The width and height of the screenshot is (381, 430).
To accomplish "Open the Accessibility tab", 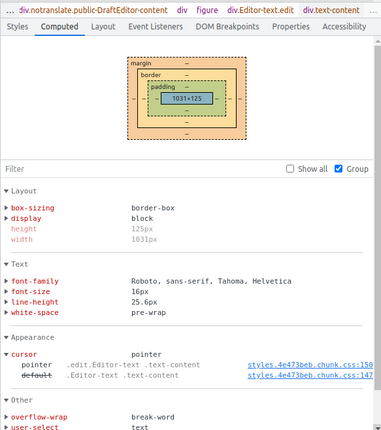I will tap(344, 27).
